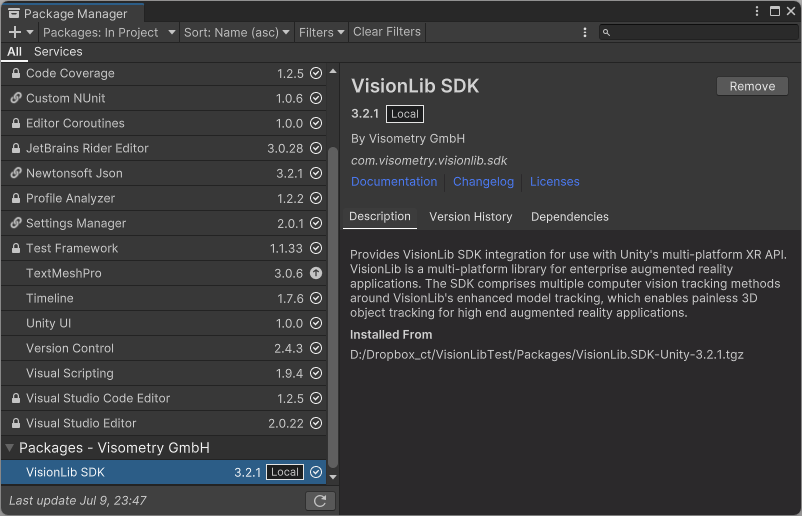
Task: Click the Local tag on VisionLib SDK row
Action: [285, 472]
